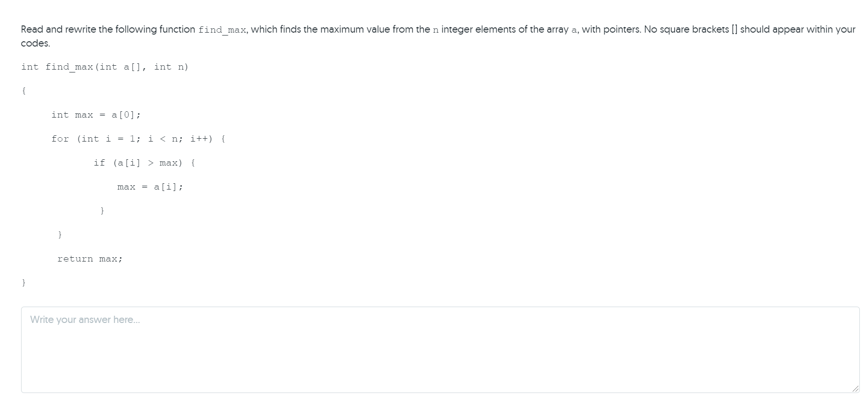Select the line int max = a[0];
Screen dimensions: 868x405
pyautogui.click(x=96, y=115)
